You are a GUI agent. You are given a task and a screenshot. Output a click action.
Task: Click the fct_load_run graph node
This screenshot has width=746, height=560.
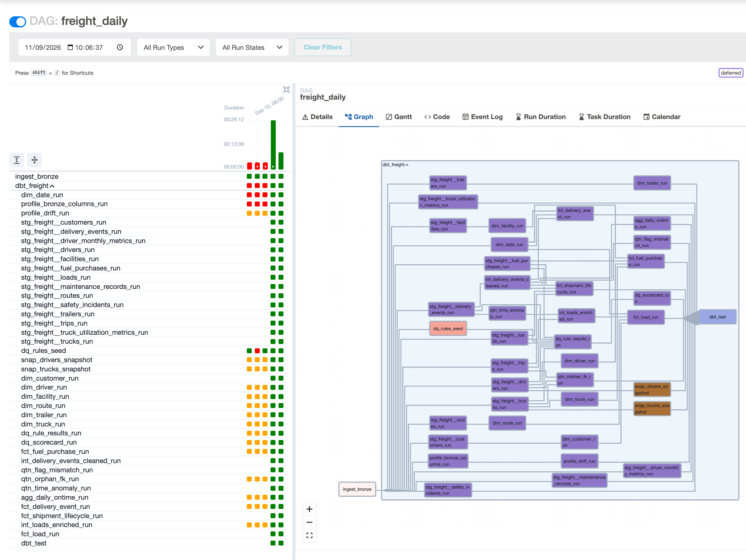(646, 317)
